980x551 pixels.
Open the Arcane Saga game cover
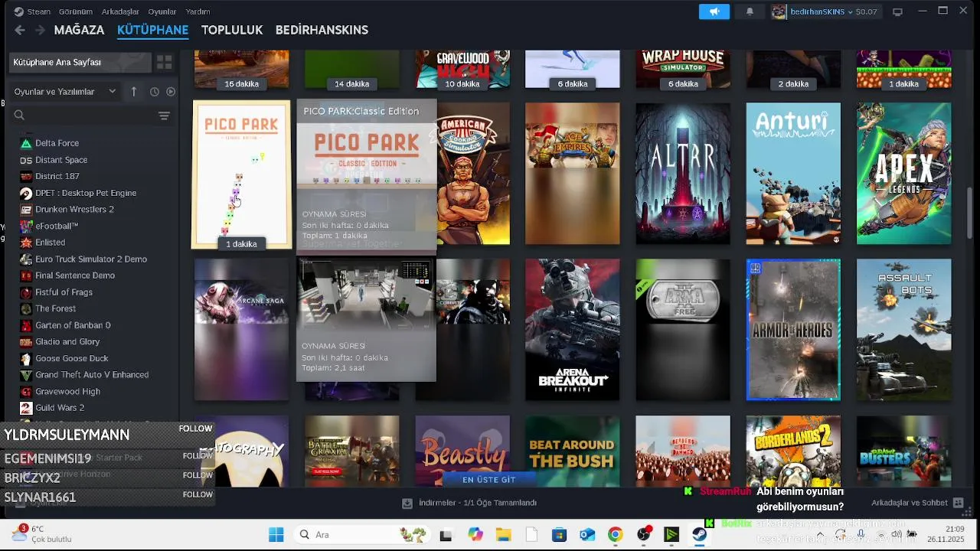[x=241, y=330]
